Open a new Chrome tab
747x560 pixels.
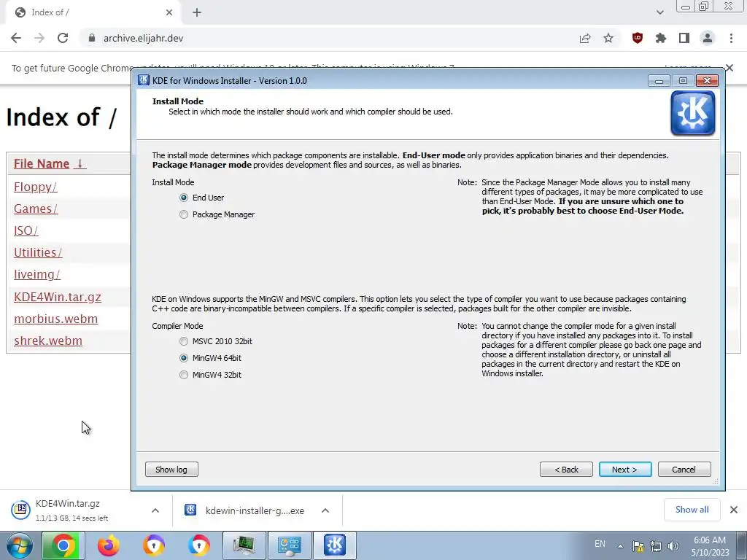[x=197, y=12]
